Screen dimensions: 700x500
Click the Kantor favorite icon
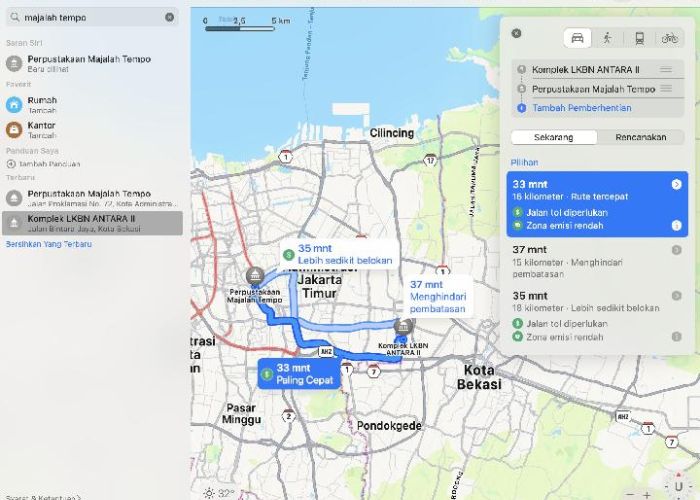(x=14, y=129)
